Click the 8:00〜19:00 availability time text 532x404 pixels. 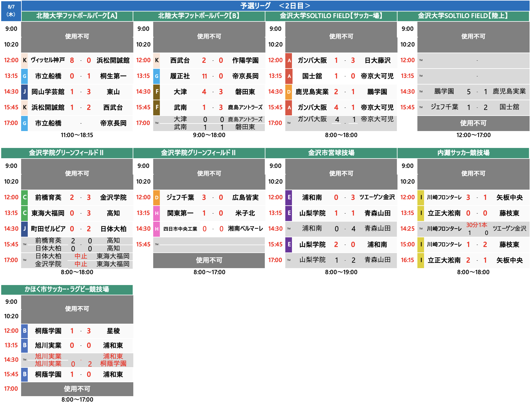341,272
